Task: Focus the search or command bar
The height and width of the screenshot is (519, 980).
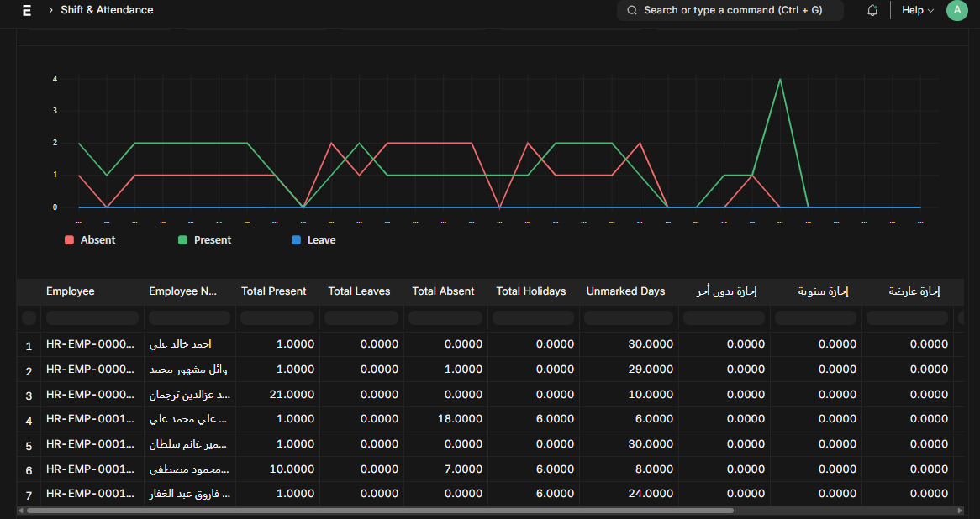Action: tap(731, 10)
